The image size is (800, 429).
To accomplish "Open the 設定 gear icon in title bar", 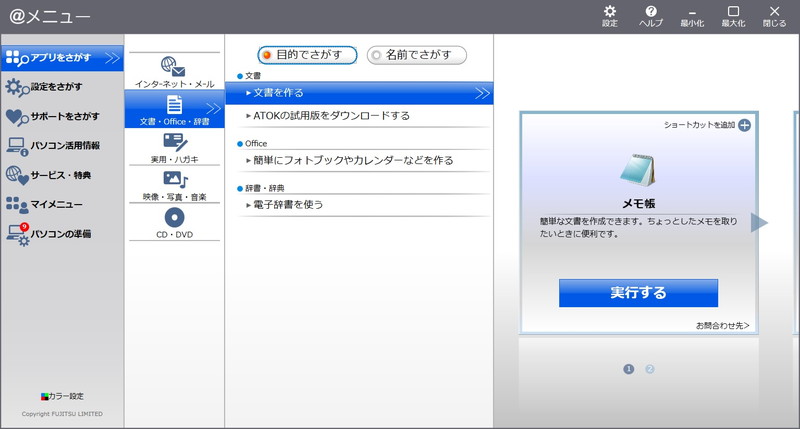I will coord(610,12).
